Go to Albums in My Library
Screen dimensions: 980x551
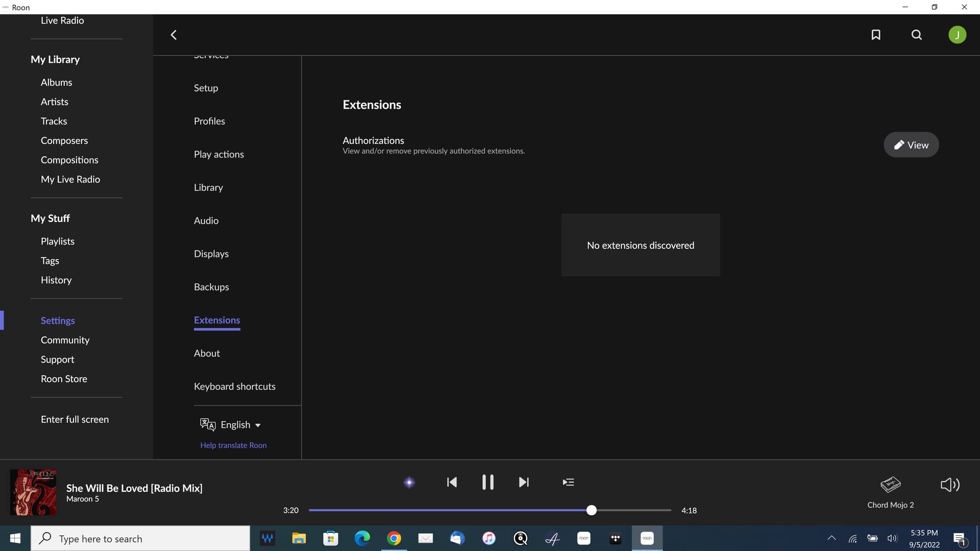coord(56,82)
